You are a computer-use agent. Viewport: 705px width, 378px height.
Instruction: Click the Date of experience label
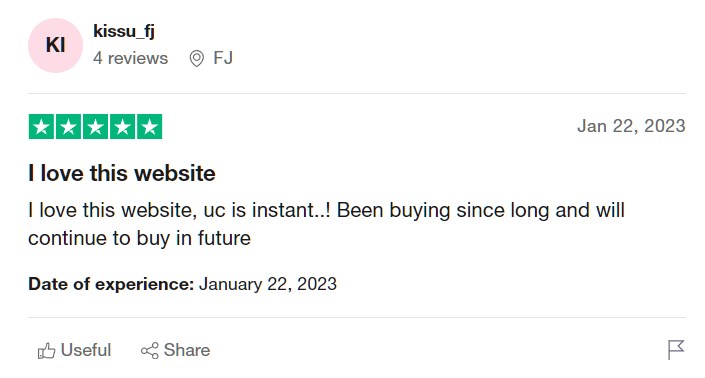pyautogui.click(x=111, y=284)
